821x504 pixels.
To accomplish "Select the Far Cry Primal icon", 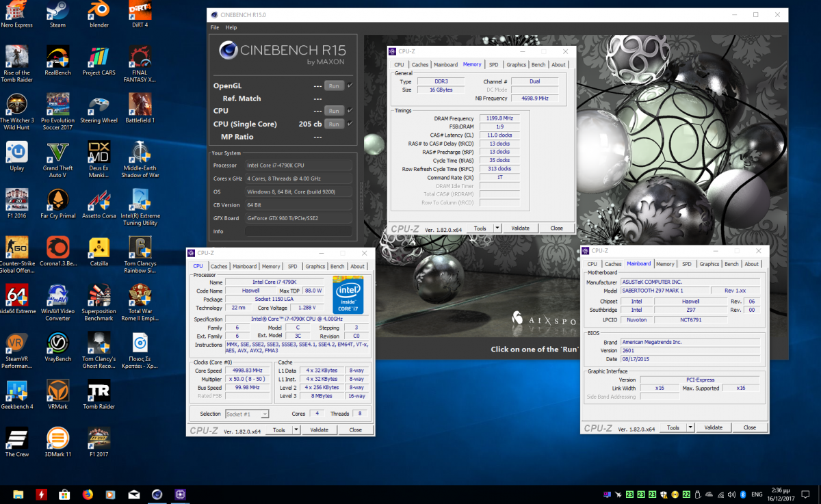I will (x=57, y=204).
